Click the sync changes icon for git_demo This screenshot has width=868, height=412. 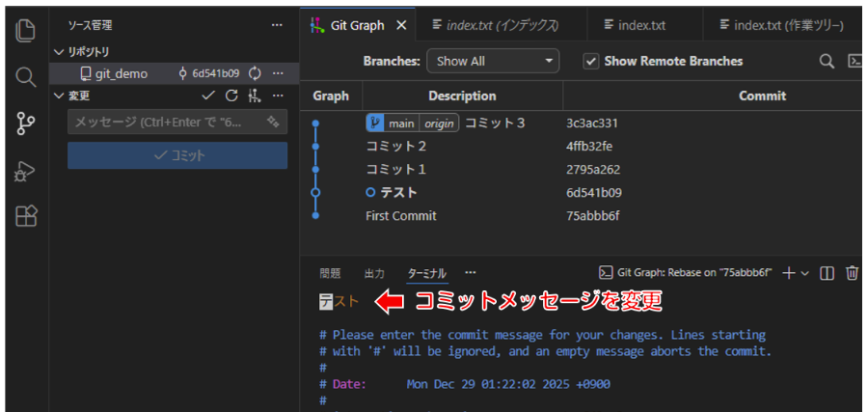(x=256, y=73)
